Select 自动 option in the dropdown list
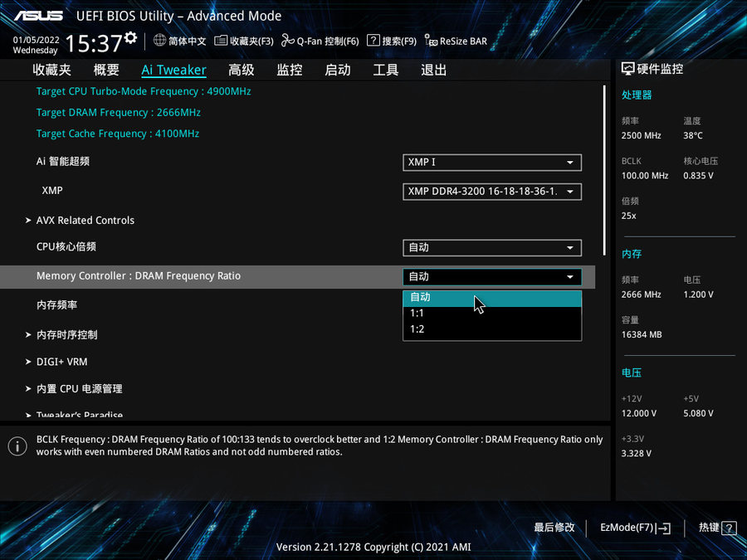747x560 pixels. coord(491,297)
